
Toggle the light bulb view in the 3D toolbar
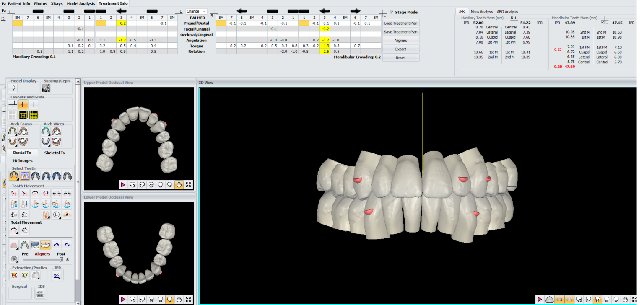(607, 300)
